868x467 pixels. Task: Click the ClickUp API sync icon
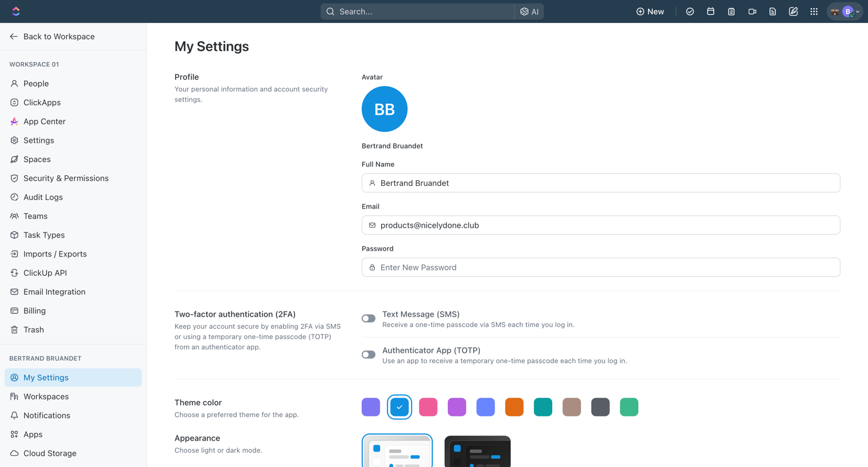coord(14,273)
